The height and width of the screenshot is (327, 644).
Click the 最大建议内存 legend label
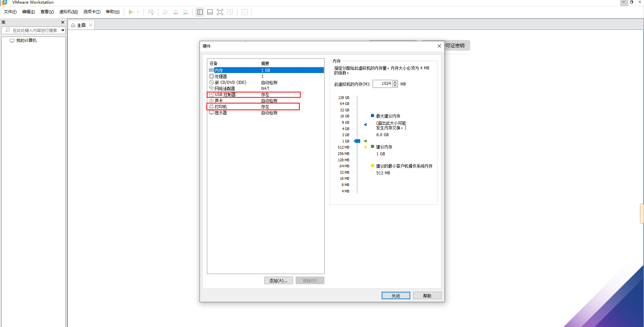(388, 116)
